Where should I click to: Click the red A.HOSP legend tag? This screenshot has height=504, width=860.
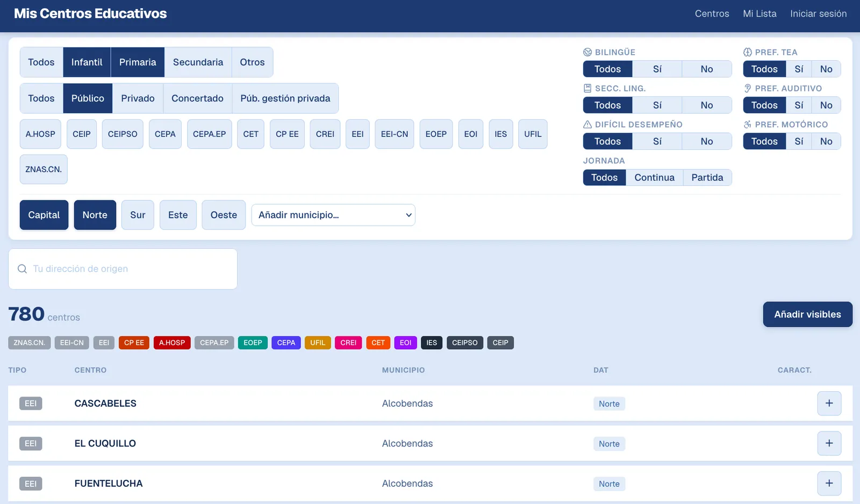point(172,343)
